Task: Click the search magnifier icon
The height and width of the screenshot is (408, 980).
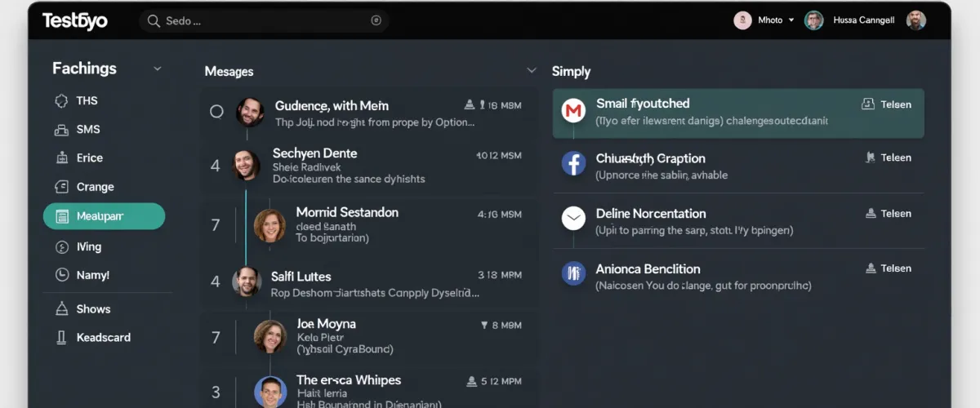Action: click(153, 21)
